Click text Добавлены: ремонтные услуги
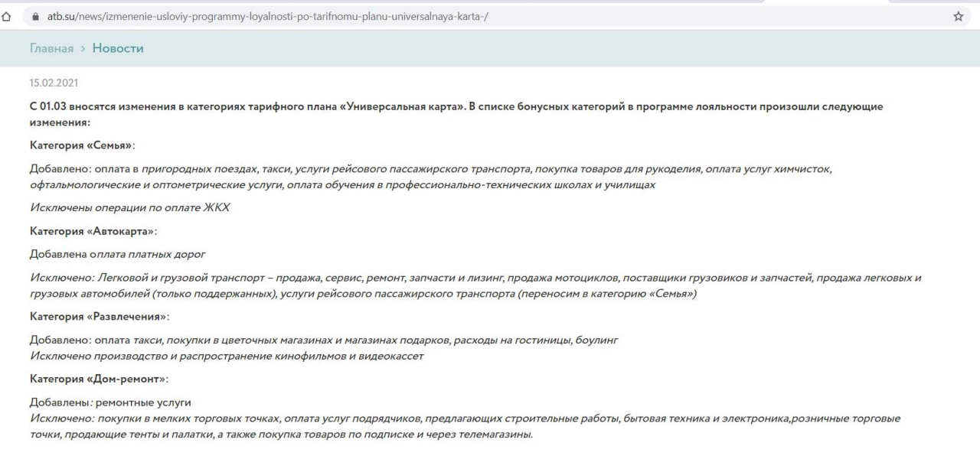980x456 pixels. [110, 402]
